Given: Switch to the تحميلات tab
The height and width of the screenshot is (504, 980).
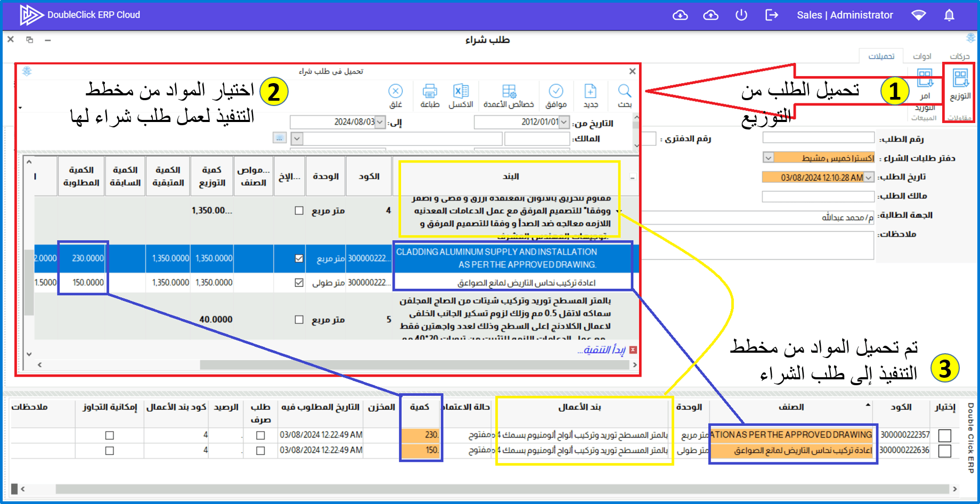Looking at the screenshot, I should pos(881,56).
